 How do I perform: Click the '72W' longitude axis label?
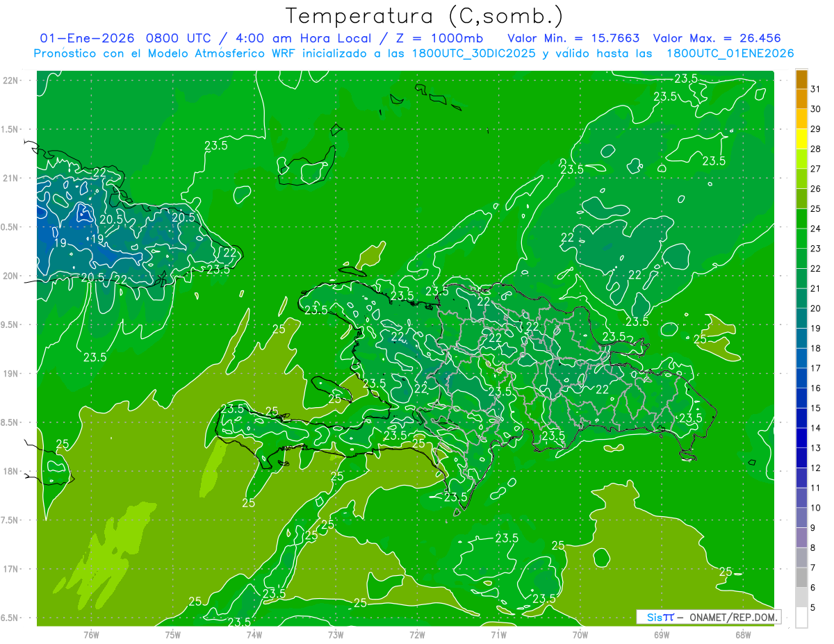pos(417,634)
